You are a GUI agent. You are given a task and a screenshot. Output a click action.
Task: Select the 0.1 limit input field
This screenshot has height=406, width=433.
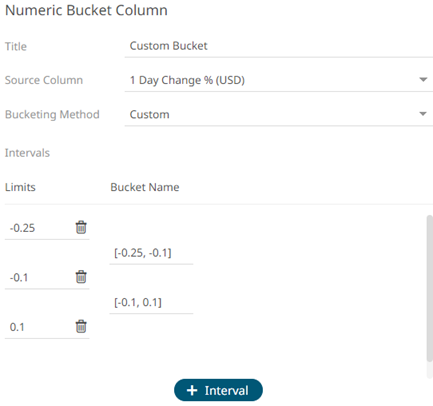point(39,327)
